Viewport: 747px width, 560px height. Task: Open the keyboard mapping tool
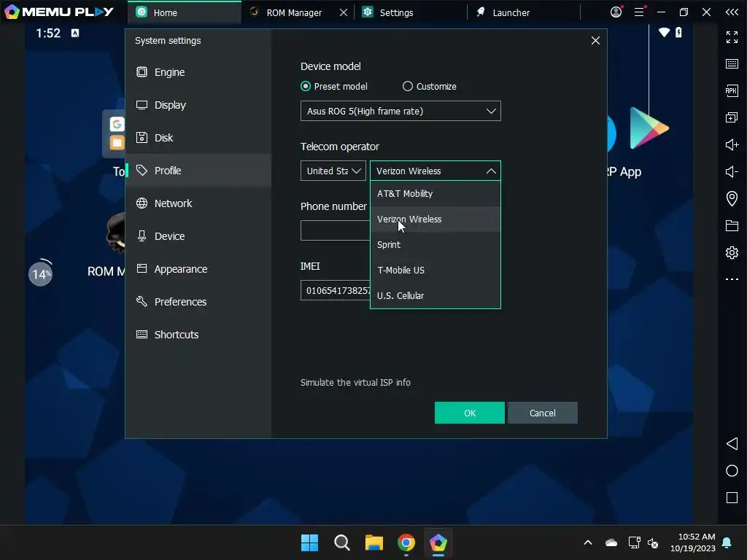tap(732, 64)
